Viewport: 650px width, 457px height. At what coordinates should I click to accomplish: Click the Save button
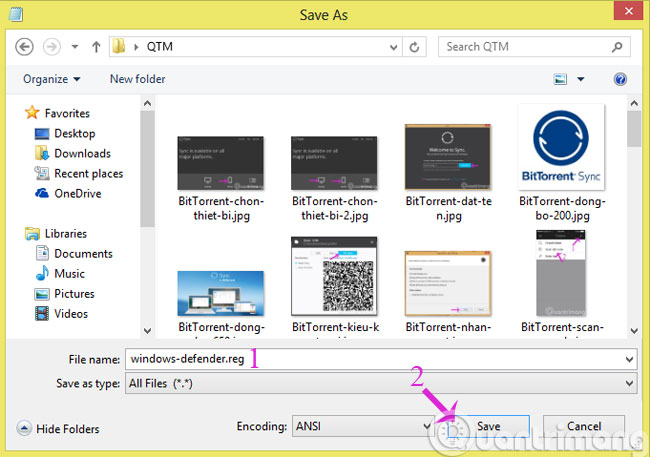[488, 426]
